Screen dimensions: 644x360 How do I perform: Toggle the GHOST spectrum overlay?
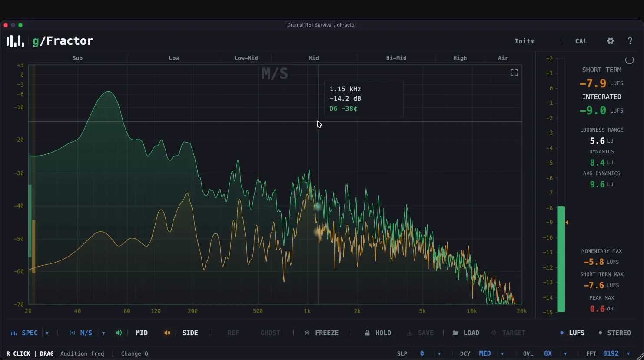(x=270, y=333)
